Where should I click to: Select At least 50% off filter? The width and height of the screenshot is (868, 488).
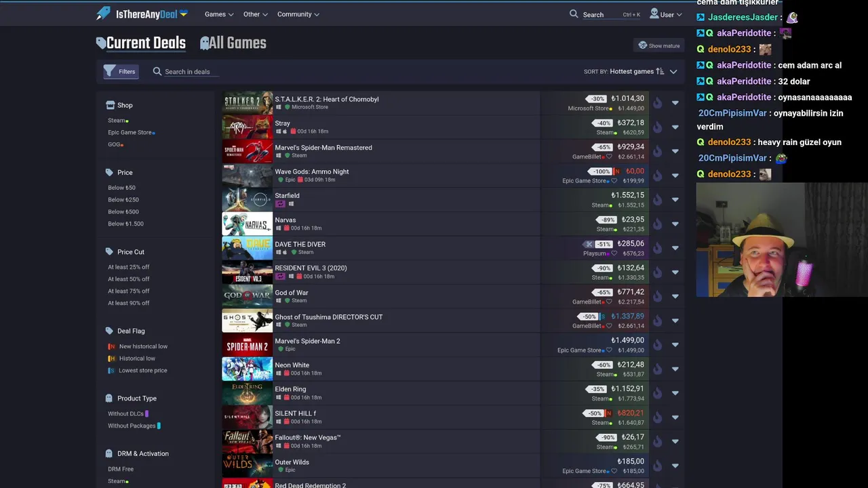coord(129,279)
